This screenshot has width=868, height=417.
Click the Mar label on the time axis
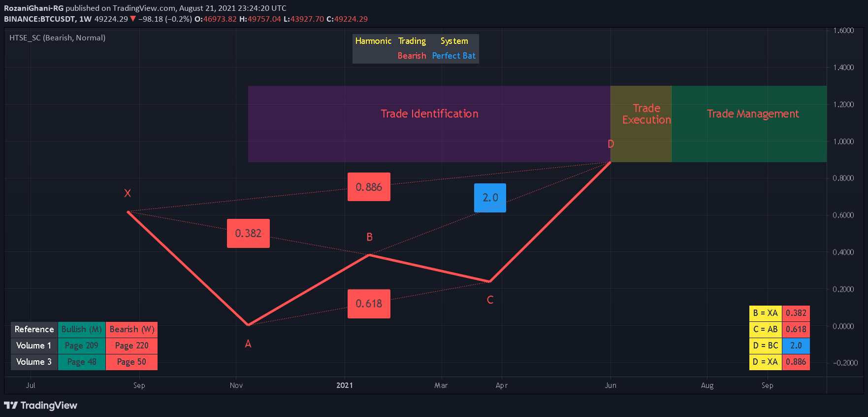pos(441,385)
